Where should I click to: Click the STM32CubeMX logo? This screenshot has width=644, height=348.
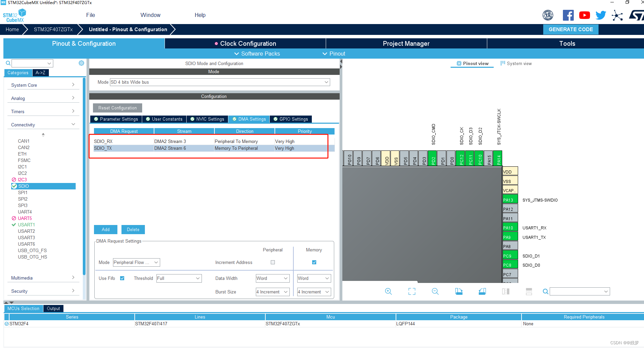tap(14, 16)
